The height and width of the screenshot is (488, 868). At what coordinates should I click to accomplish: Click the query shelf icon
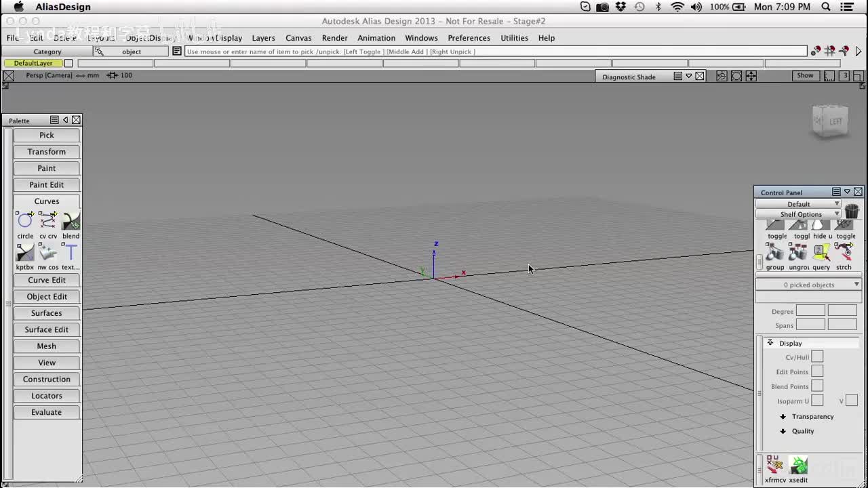[x=821, y=252]
